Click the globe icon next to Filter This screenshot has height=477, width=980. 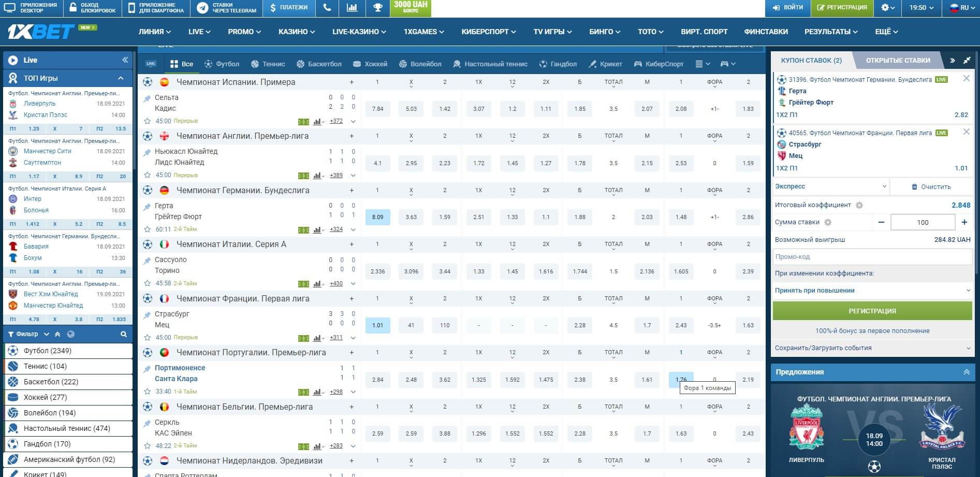[71, 334]
